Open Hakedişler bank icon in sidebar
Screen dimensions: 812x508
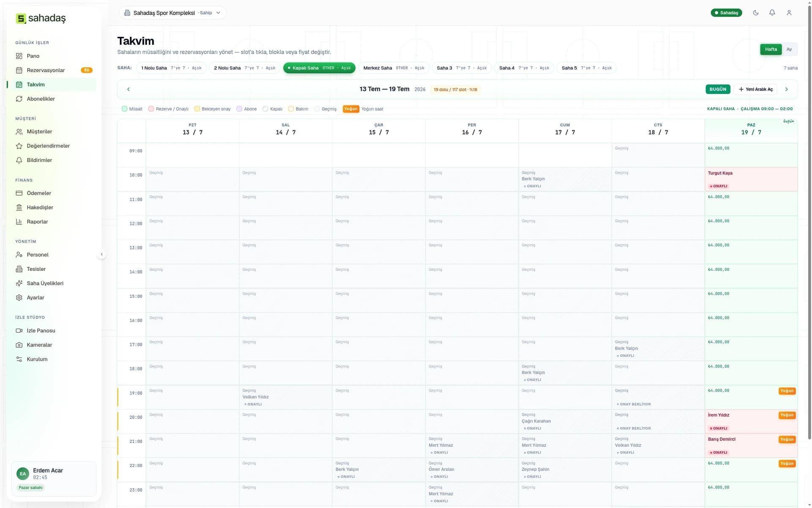click(x=19, y=207)
